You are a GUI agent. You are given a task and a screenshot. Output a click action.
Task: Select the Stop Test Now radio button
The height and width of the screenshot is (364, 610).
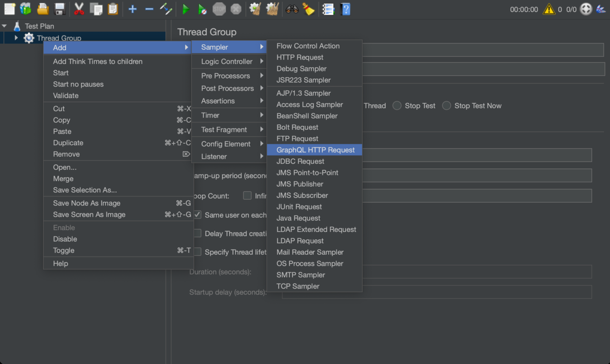coord(446,106)
